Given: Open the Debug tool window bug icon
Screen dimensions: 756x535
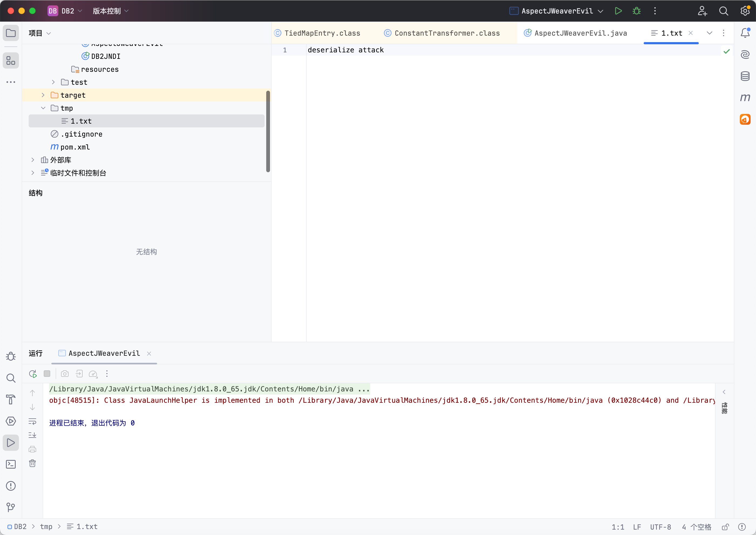Looking at the screenshot, I should click(11, 357).
